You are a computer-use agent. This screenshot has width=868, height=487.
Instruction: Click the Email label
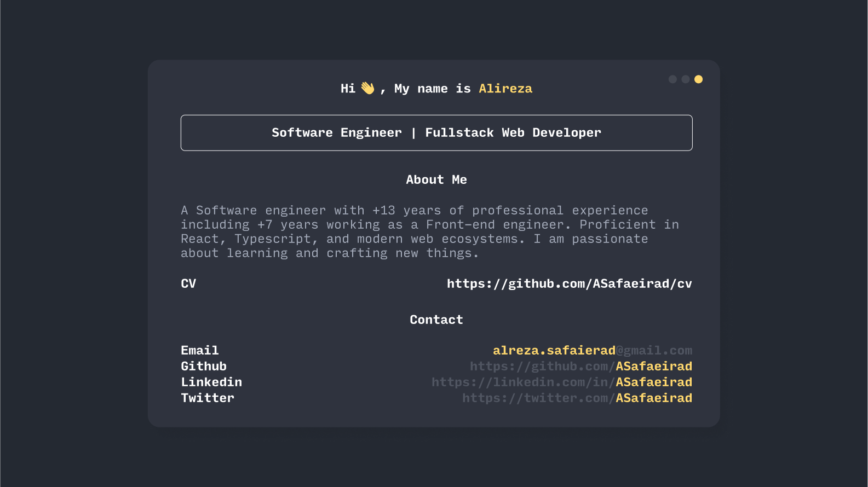[200, 350]
